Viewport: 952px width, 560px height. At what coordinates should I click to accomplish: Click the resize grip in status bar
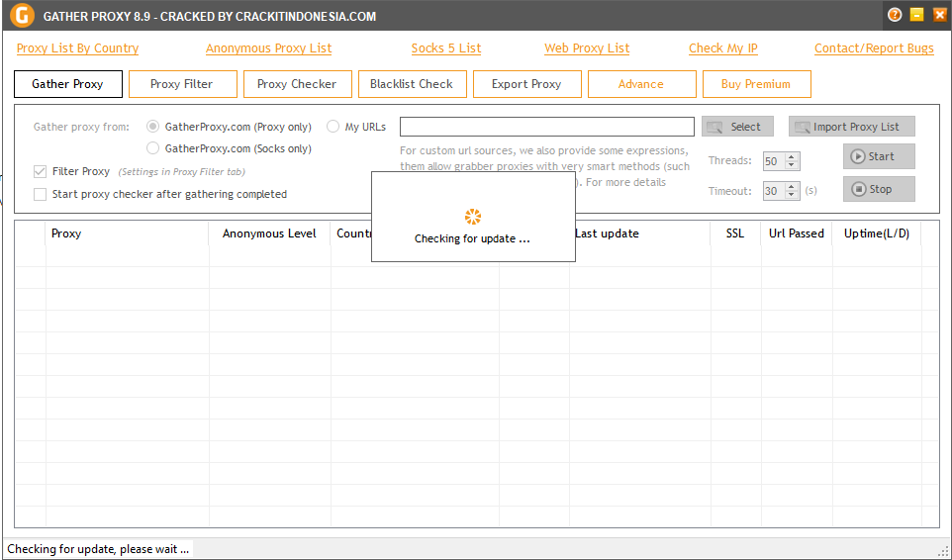click(x=942, y=550)
